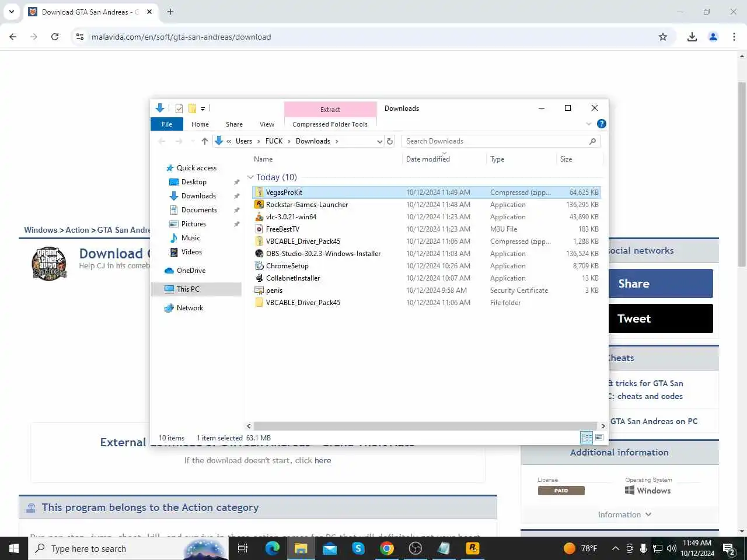Click Explorer's horizontal scrollbar

[425, 426]
